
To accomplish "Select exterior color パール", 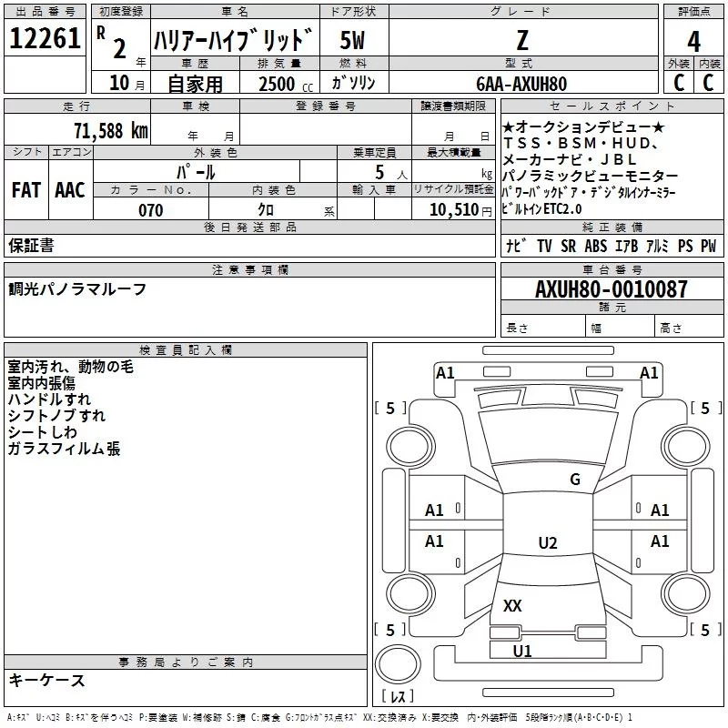I will coord(196,172).
